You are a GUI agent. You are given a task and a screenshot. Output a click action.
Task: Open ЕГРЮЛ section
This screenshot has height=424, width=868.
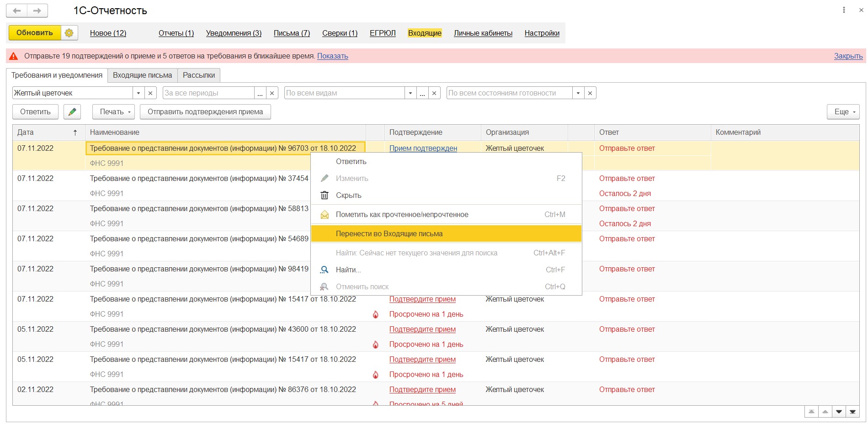pos(383,33)
